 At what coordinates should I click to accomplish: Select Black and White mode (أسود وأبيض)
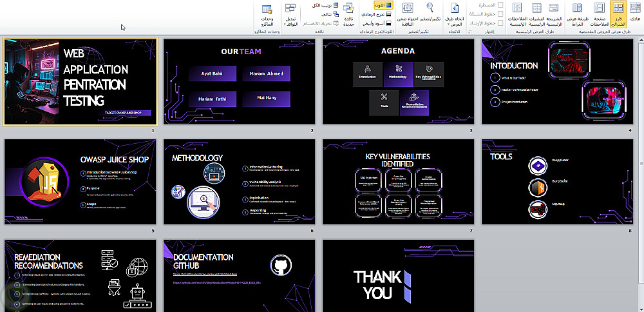pyautogui.click(x=378, y=23)
